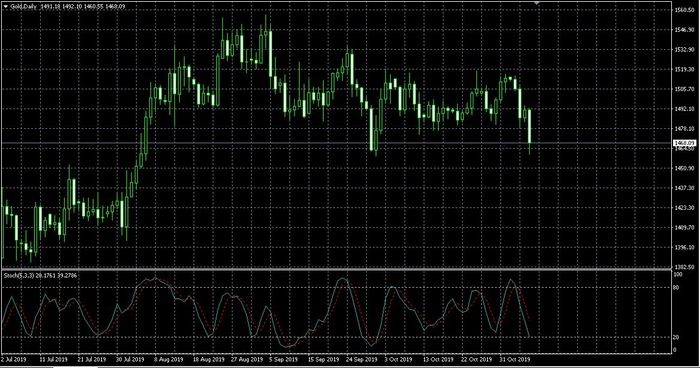Click the 2 Jul 2019 date label
The height and width of the screenshot is (368, 700).
coord(14,359)
